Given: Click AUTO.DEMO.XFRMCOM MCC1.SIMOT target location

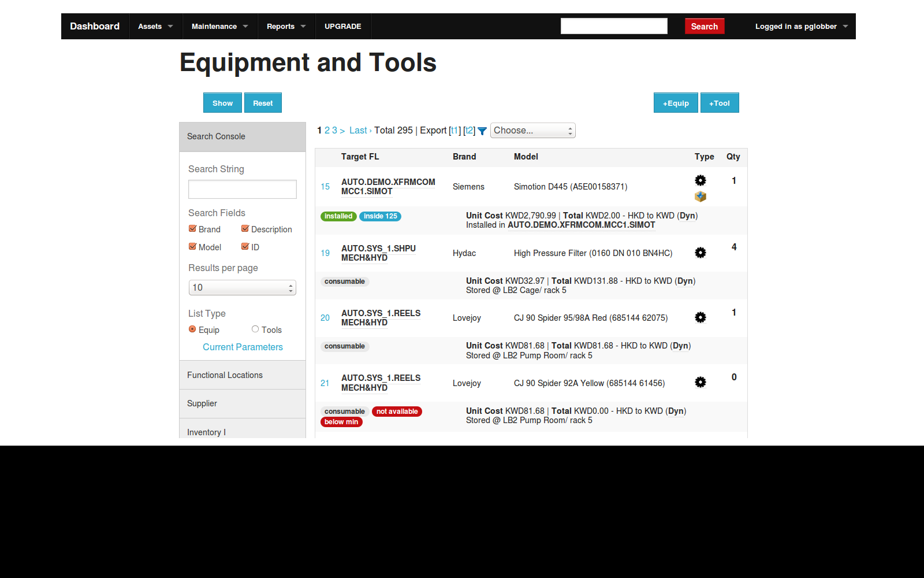Looking at the screenshot, I should 388,187.
